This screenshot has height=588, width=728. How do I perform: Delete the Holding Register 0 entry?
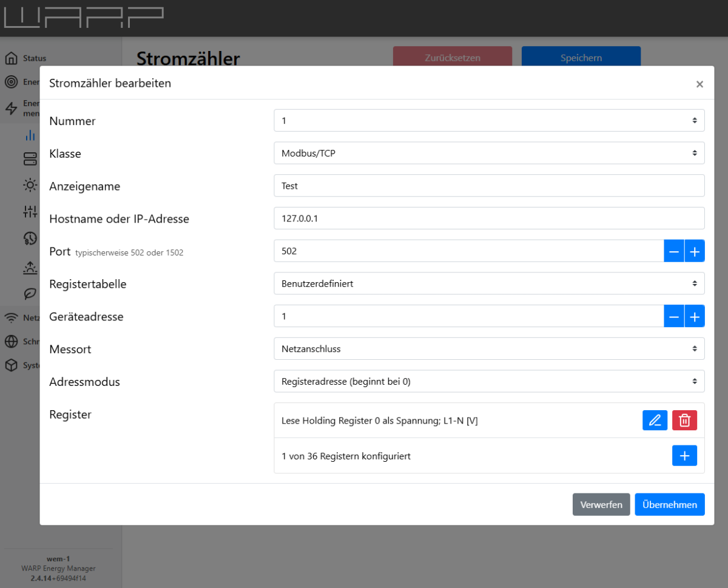pyautogui.click(x=684, y=421)
